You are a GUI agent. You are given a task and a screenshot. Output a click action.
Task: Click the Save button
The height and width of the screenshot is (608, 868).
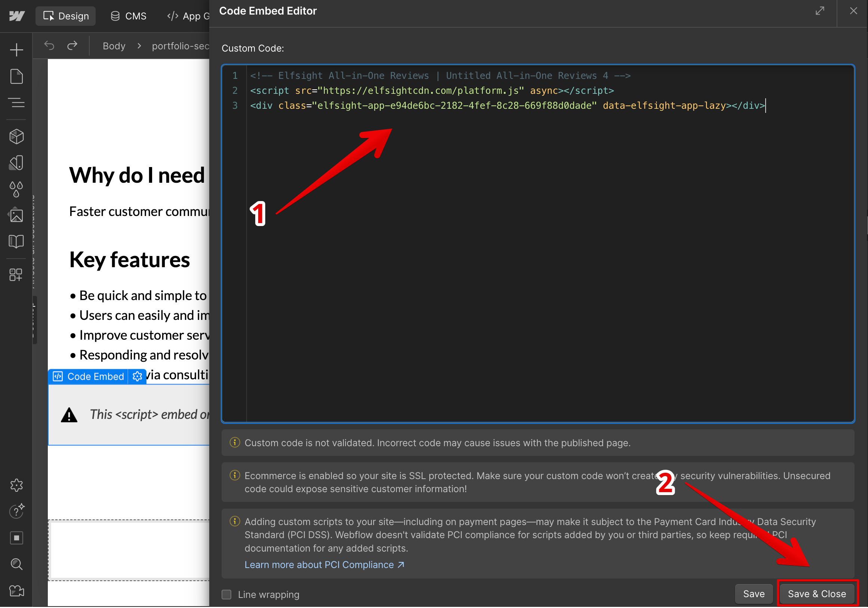(753, 594)
